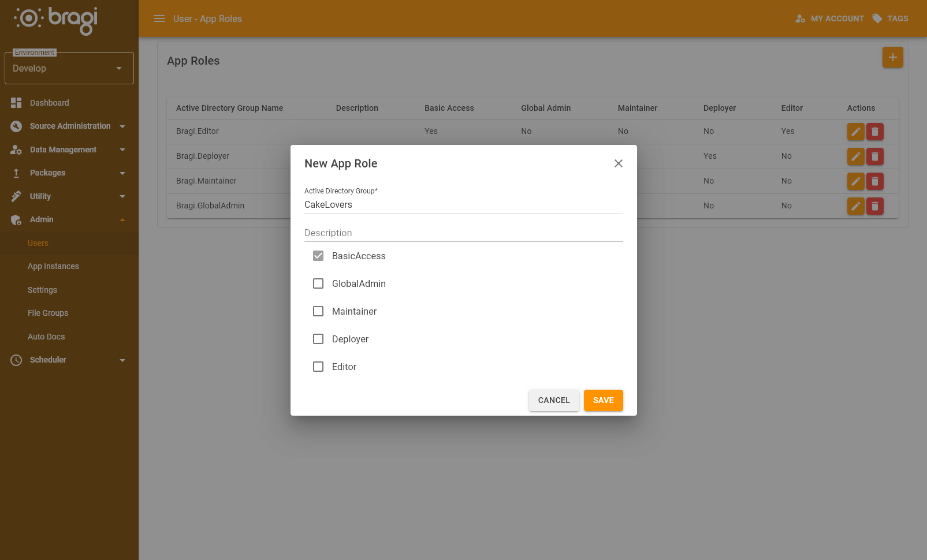This screenshot has height=560, width=927.
Task: Click the My Account user icon
Action: click(800, 18)
